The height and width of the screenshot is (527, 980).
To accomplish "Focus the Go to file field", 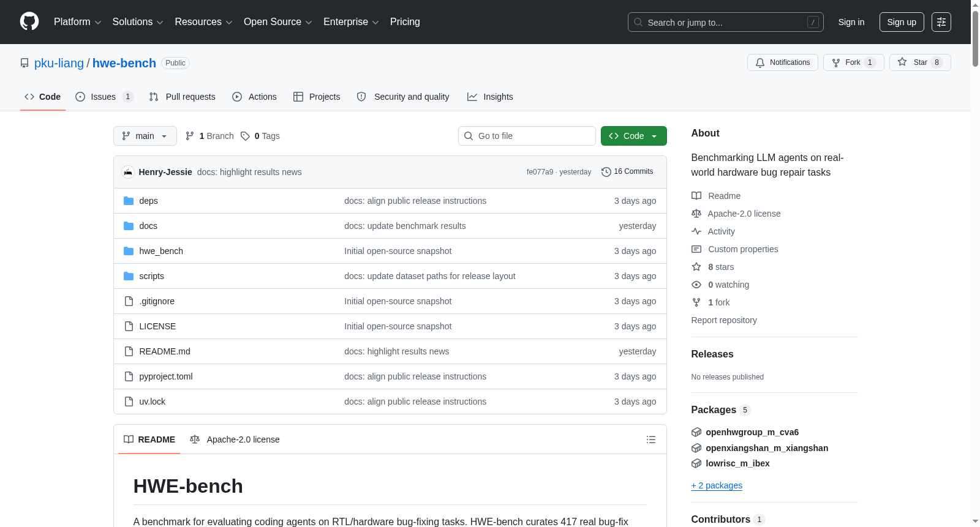I will tap(527, 136).
